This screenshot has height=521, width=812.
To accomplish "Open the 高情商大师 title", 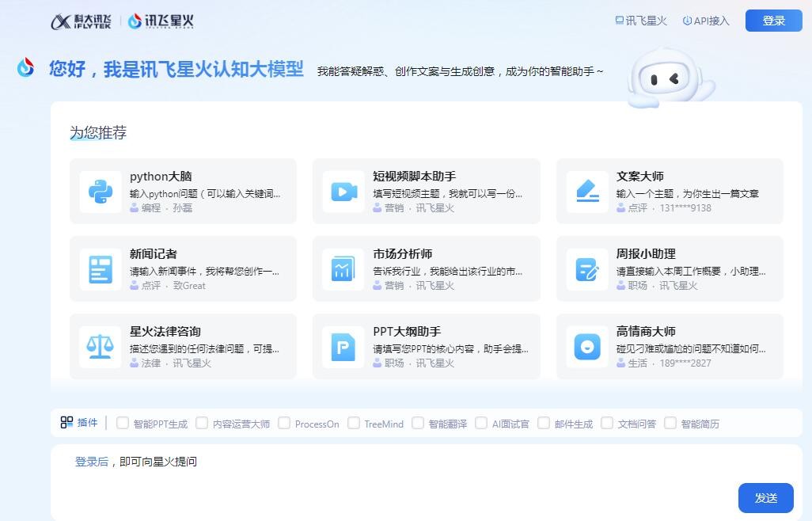I will click(x=646, y=332).
